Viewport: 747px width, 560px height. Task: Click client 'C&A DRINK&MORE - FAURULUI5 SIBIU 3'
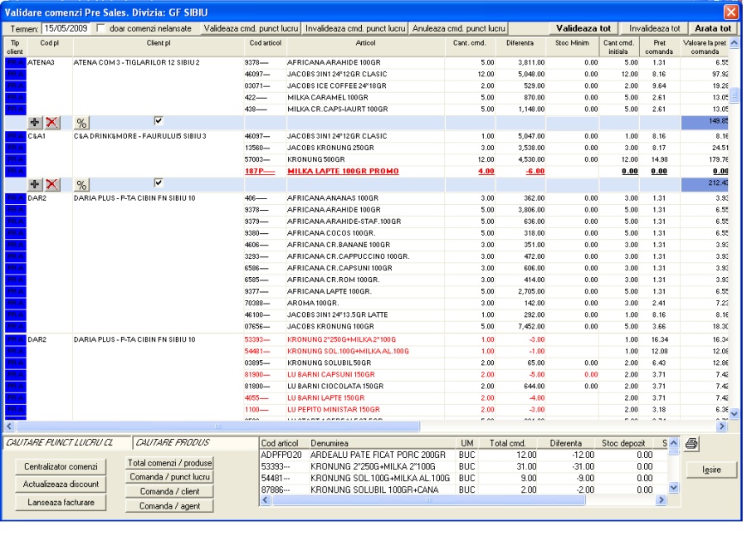[140, 136]
